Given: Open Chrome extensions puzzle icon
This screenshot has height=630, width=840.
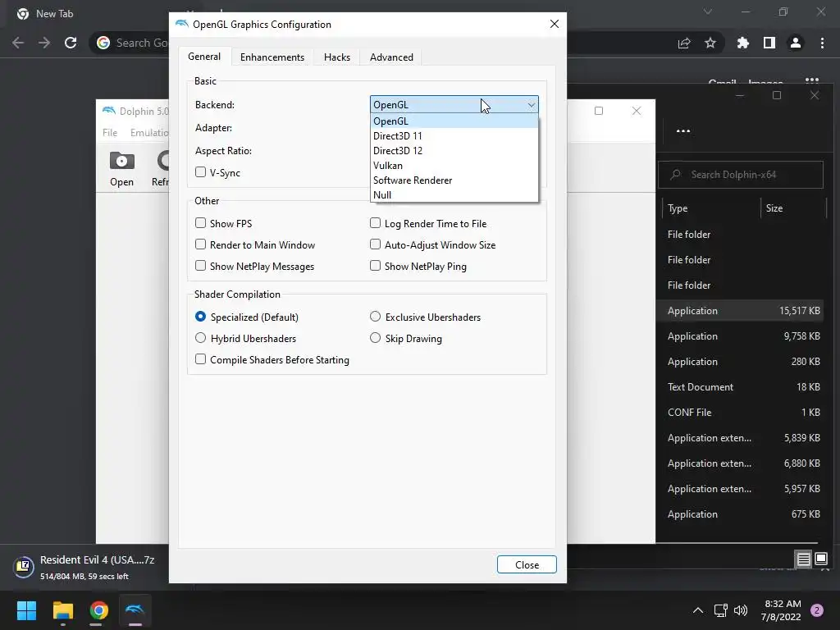Looking at the screenshot, I should click(743, 43).
